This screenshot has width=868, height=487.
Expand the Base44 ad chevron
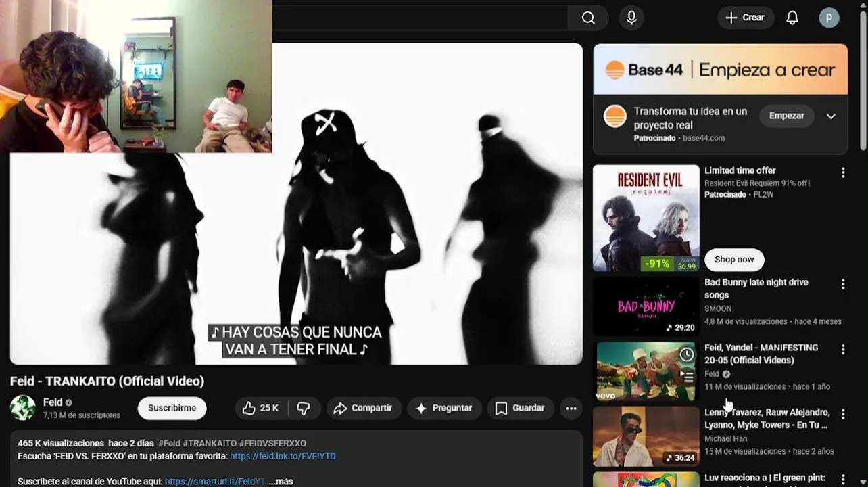point(831,116)
